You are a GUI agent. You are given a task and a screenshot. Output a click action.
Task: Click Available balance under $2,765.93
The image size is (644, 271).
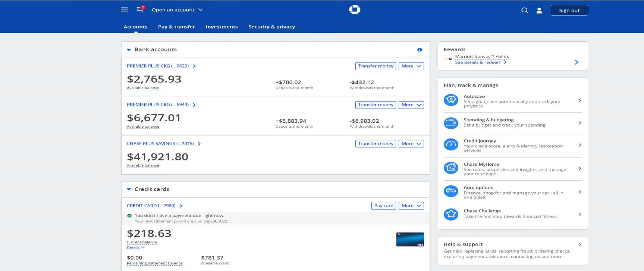click(x=143, y=88)
